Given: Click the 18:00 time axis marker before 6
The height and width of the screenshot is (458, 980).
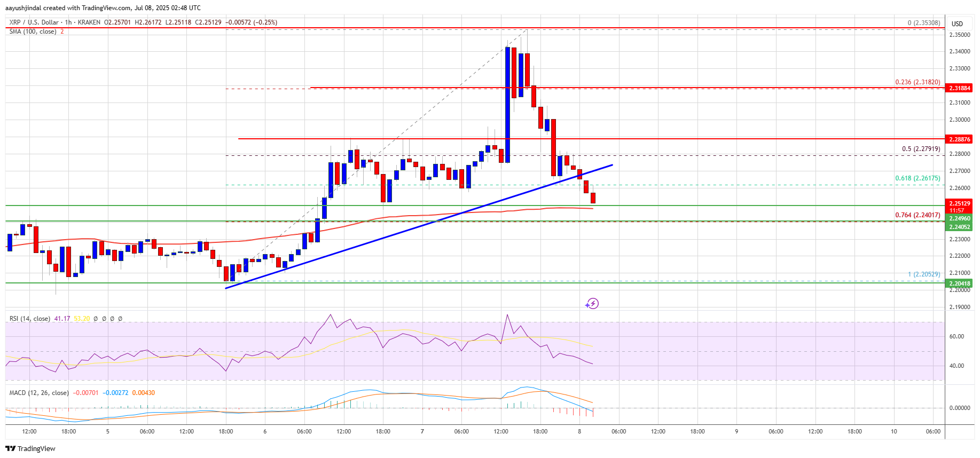Looking at the screenshot, I should (x=225, y=431).
